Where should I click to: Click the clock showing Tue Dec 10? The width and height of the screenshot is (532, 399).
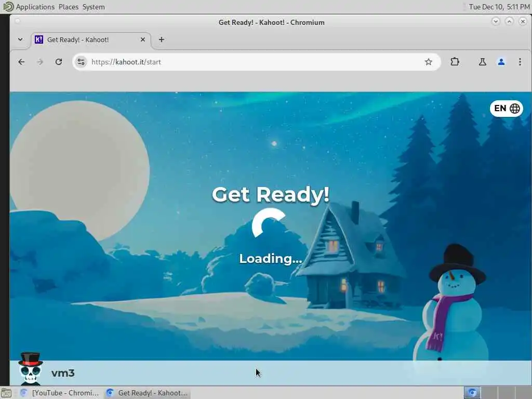pyautogui.click(x=499, y=7)
